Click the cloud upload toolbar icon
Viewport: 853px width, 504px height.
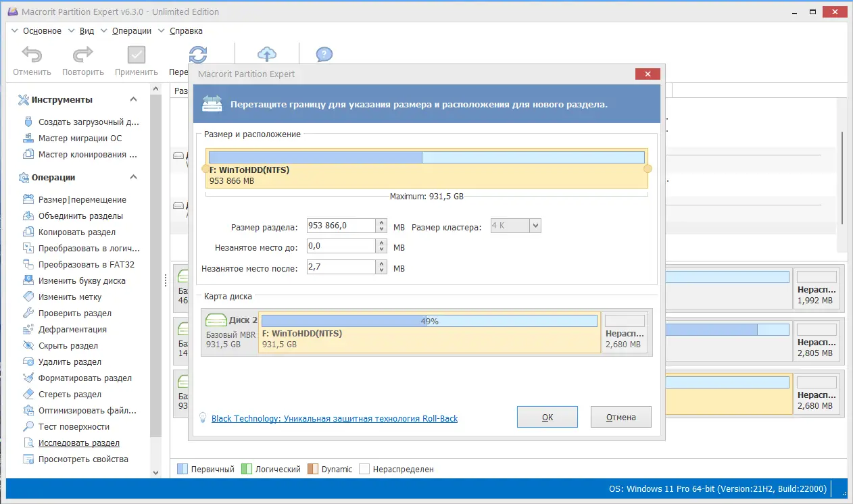click(x=268, y=54)
